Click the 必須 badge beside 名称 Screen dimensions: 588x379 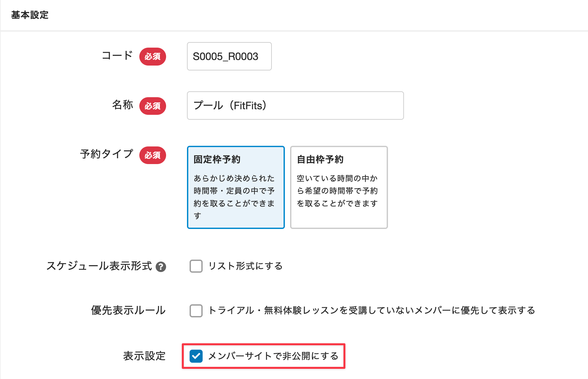click(152, 106)
